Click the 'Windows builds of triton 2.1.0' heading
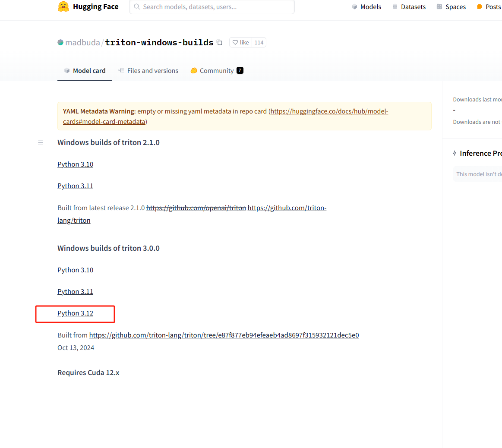Viewport: 502px width, 448px height. [x=108, y=142]
